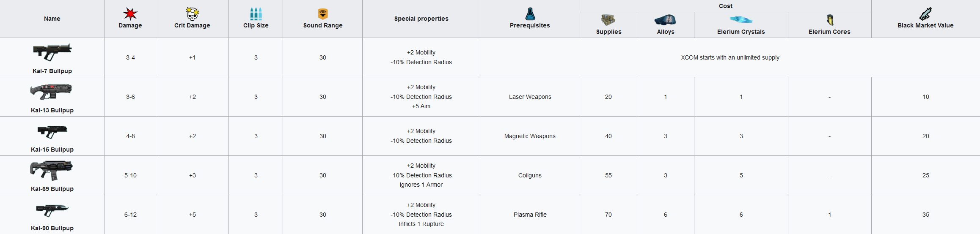980x234 pixels.
Task: Click the Special properties column header
Action: pos(421,19)
